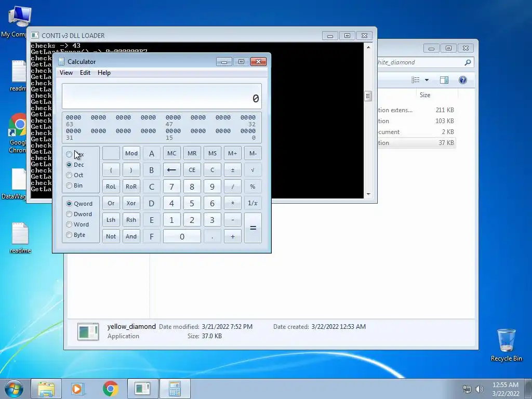Click the volume speaker tray icon
Screen dimensions: 532x399
(x=480, y=389)
